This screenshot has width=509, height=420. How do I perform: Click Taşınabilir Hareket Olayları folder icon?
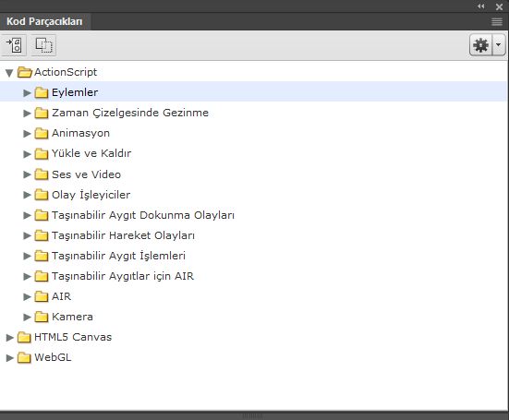42,235
